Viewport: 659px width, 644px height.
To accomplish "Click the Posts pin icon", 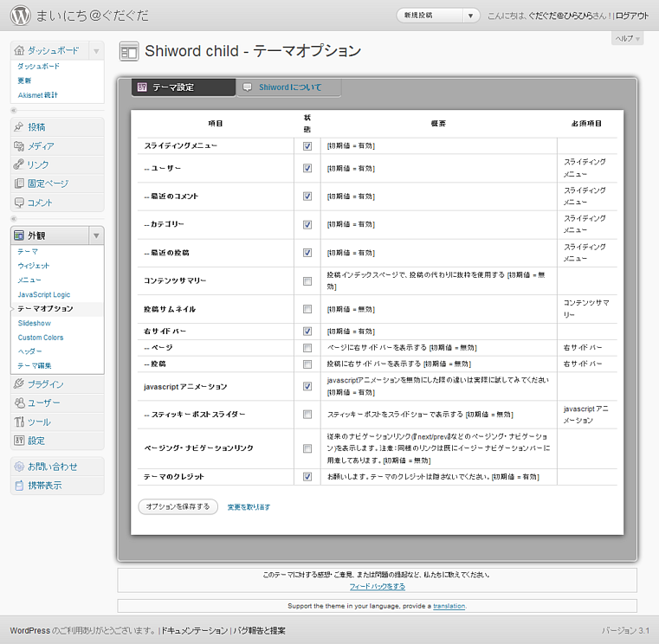I will tap(19, 127).
